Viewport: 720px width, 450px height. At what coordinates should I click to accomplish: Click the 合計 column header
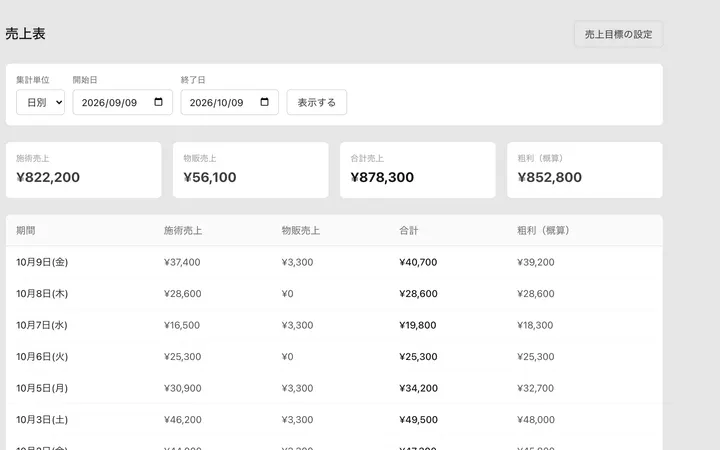(x=409, y=231)
